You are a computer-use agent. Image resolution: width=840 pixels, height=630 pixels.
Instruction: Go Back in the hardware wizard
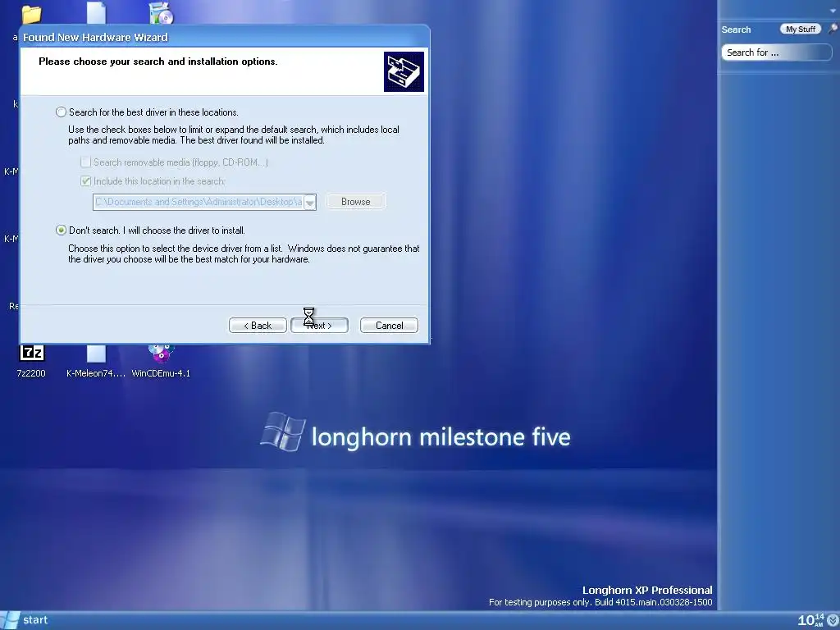[x=258, y=325]
